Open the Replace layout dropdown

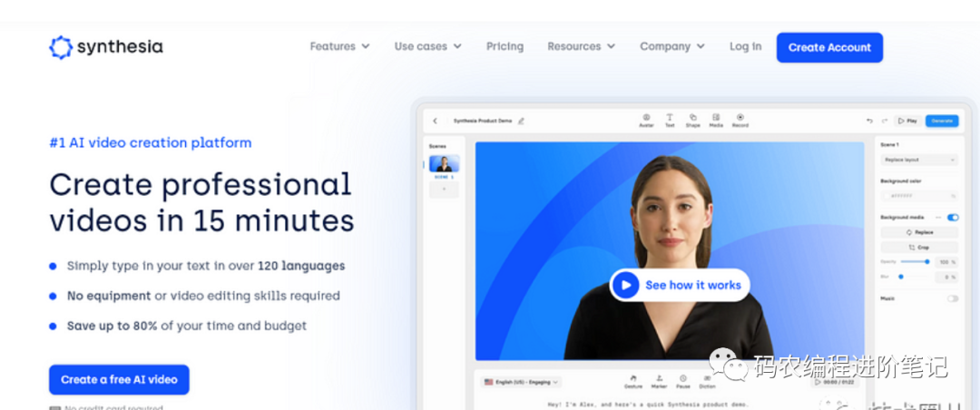point(918,160)
